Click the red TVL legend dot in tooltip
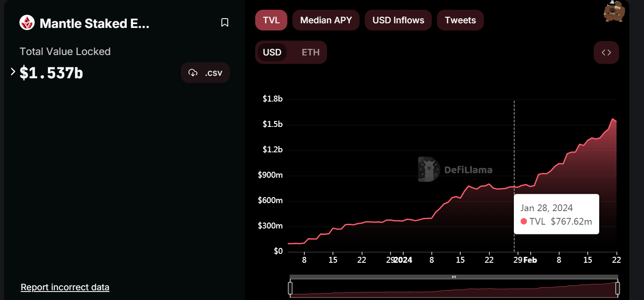This screenshot has height=300, width=644. tap(524, 221)
